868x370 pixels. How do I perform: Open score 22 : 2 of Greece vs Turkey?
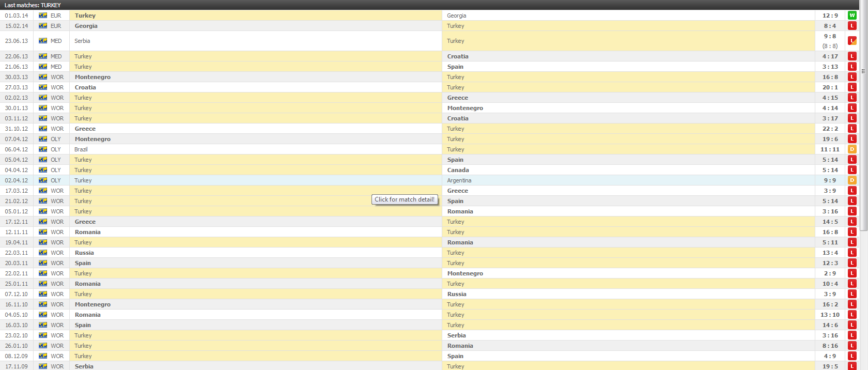point(830,129)
